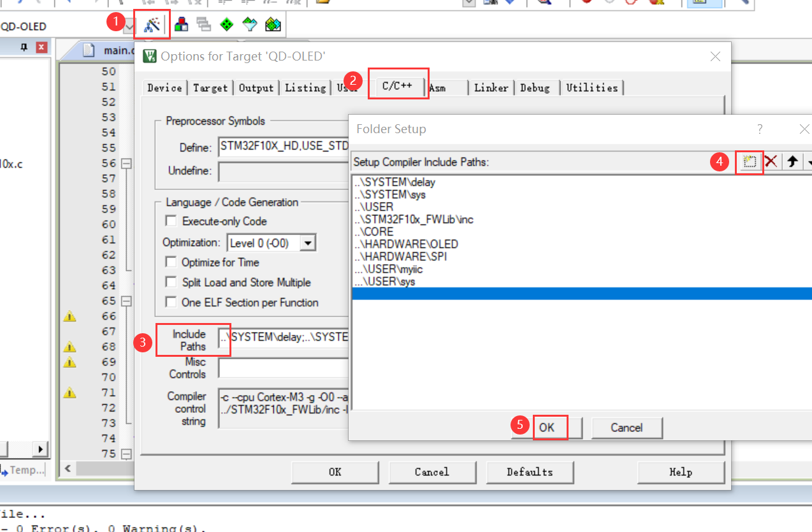Click Undefine input field
Viewport: 812px width, 532px height.
(284, 171)
